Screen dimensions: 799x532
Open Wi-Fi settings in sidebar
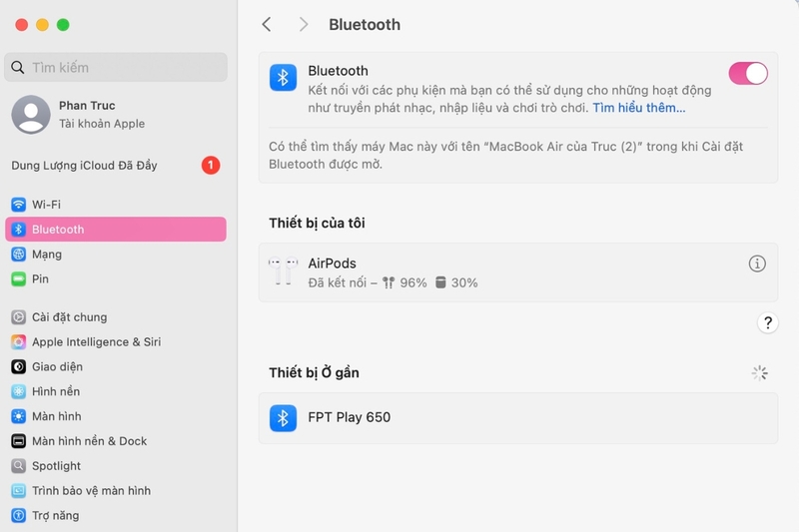(x=116, y=205)
